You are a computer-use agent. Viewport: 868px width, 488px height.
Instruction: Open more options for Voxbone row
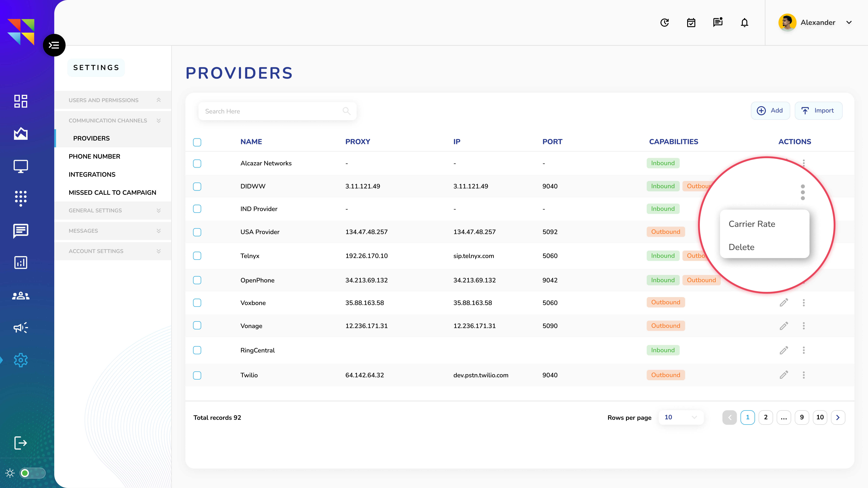(804, 302)
